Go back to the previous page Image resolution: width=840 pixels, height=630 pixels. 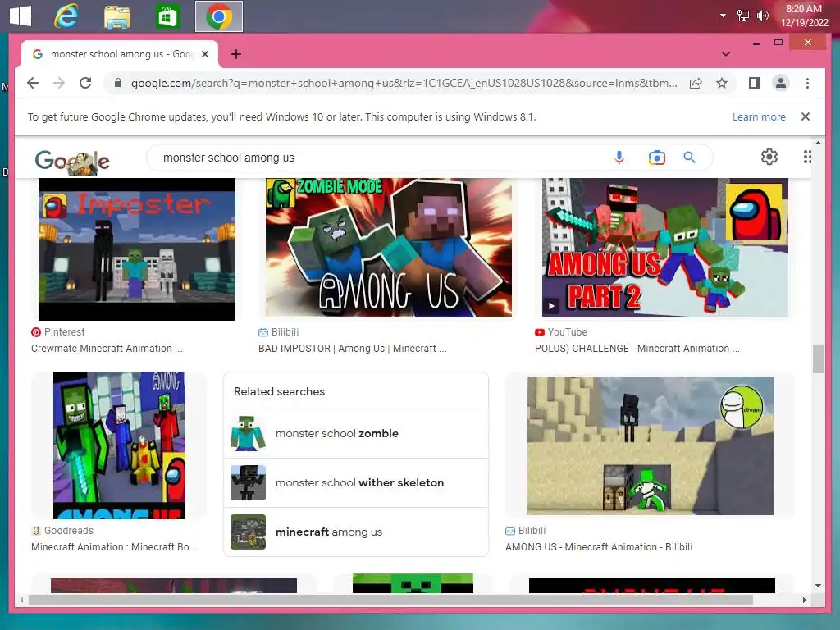pos(33,83)
